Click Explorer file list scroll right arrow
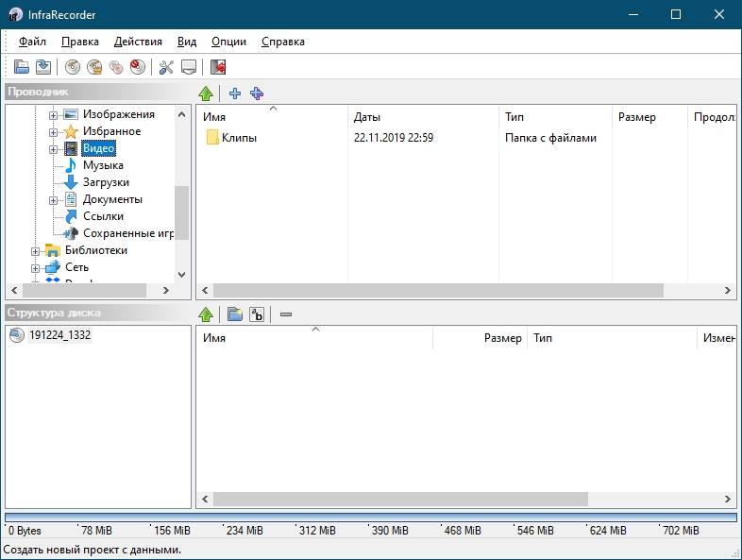This screenshot has height=560, width=742. tap(728, 290)
